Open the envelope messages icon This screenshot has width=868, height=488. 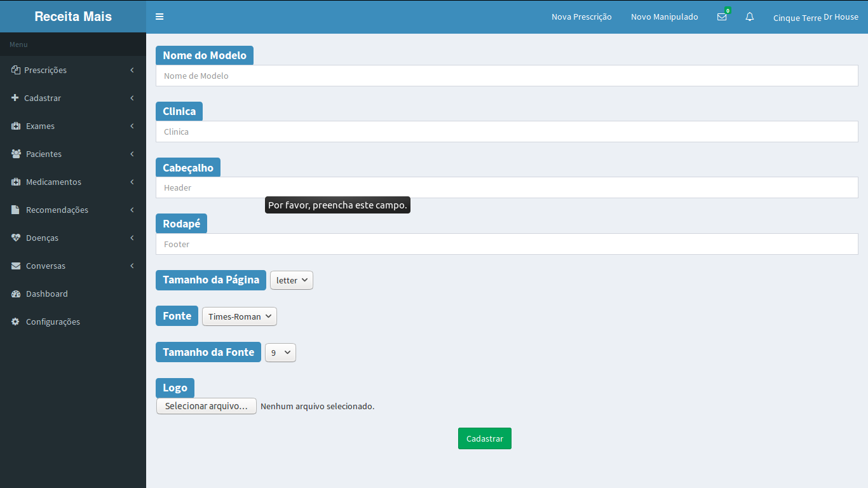722,17
